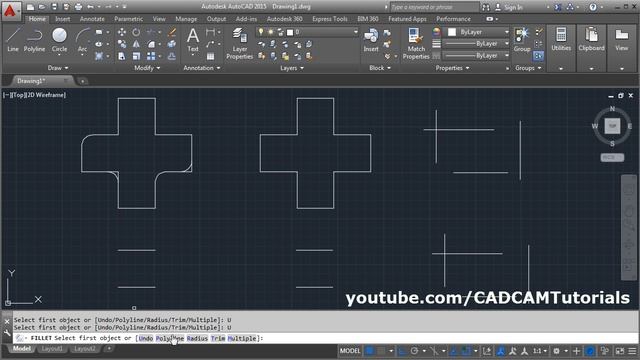Image resolution: width=640 pixels, height=360 pixels.
Task: Open Layer Properties manager
Action: 240,44
